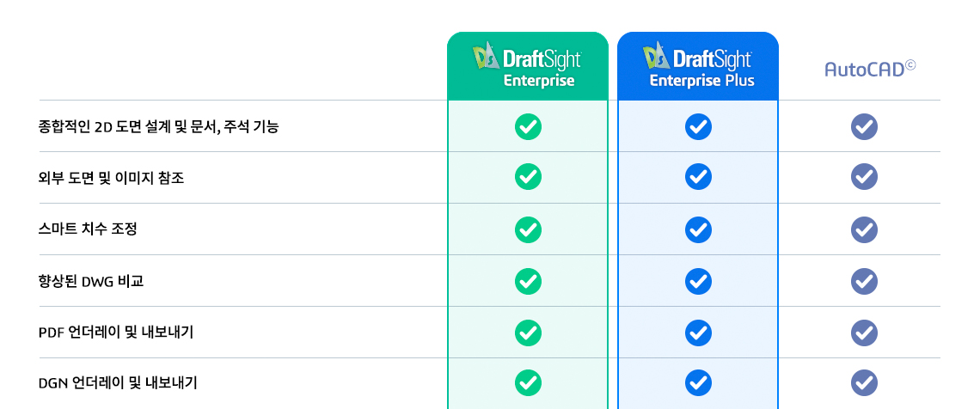980x409 pixels.
Task: Select the 외부 도면 및 이미지 참조 label
Action: point(111,179)
